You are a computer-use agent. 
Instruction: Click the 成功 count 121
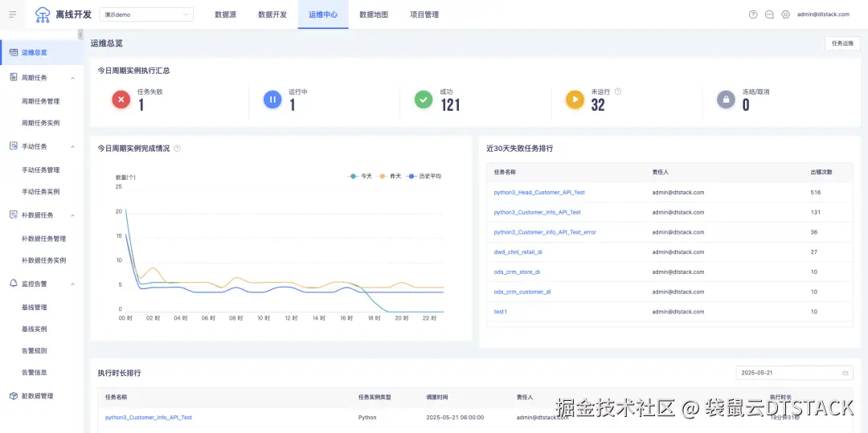pyautogui.click(x=450, y=105)
